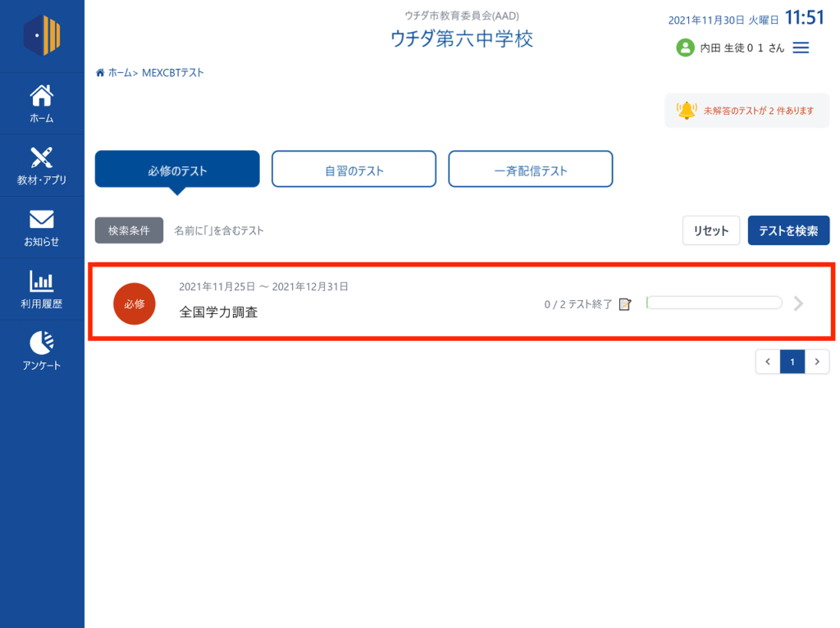This screenshot has width=840, height=628.
Task: Switch to the 自習のテスト tab
Action: point(354,169)
